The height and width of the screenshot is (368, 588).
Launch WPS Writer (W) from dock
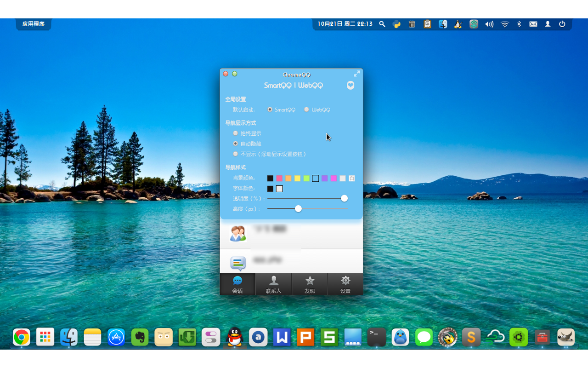[x=282, y=337]
